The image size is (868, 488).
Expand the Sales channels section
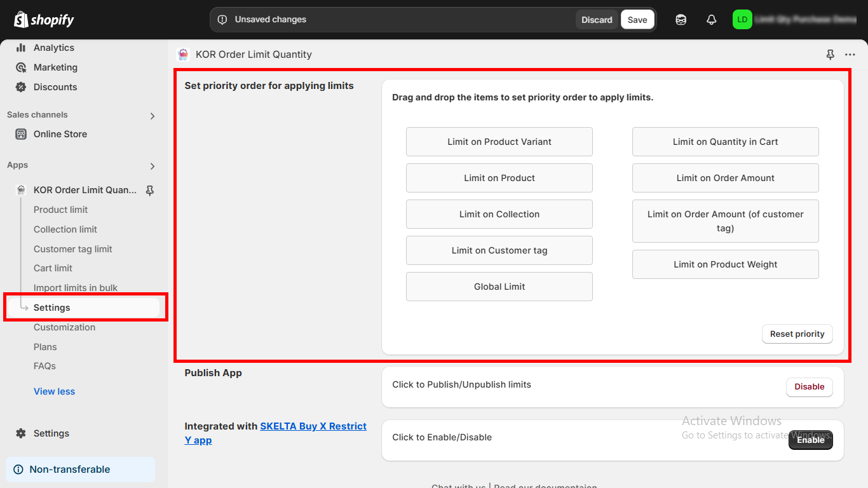(x=152, y=116)
